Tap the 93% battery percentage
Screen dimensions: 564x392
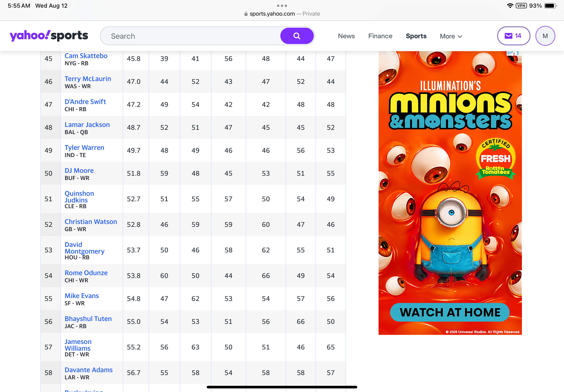click(x=535, y=6)
